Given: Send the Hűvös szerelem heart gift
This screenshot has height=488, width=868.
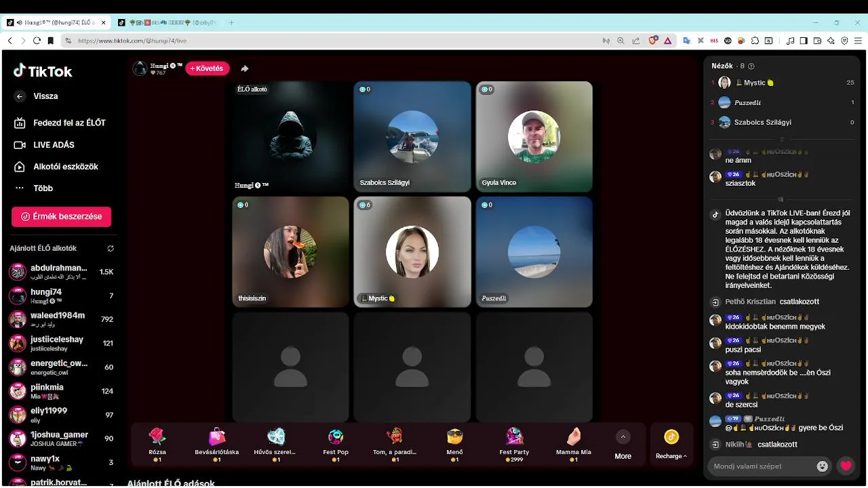Looking at the screenshot, I should (275, 444).
